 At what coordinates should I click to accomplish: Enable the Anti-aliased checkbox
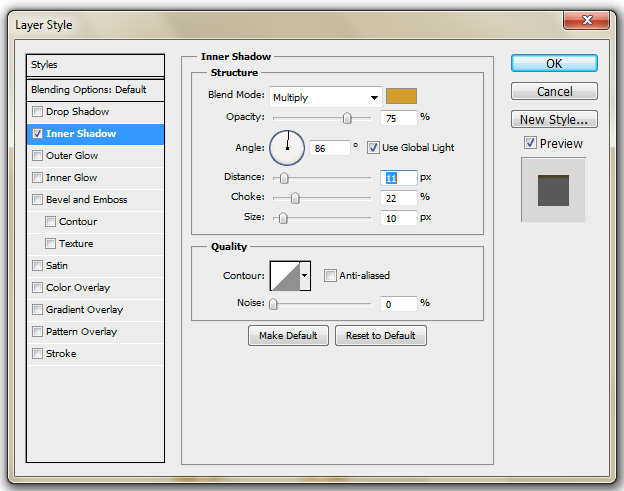(330, 276)
